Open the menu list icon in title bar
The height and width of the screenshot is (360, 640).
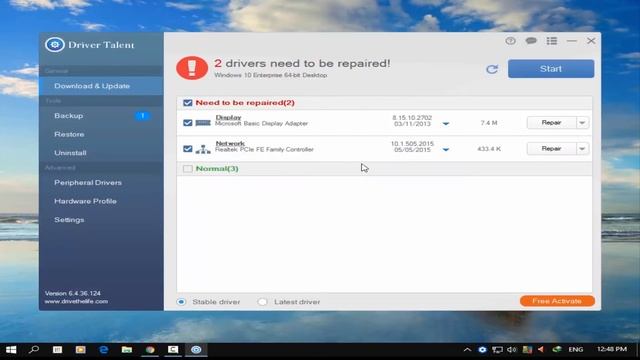552,41
